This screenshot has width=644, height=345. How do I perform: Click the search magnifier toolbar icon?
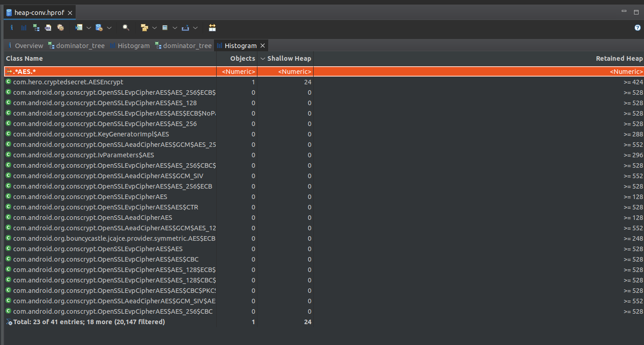pyautogui.click(x=126, y=28)
